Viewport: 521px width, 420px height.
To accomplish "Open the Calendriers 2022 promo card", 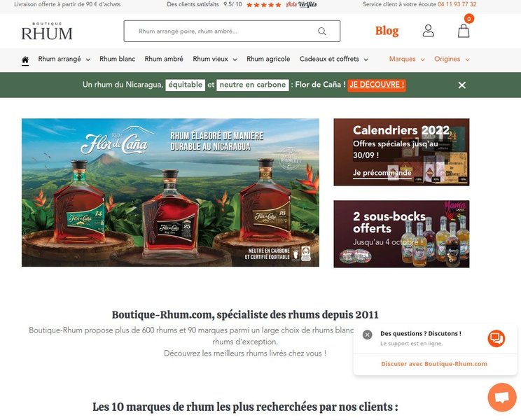I will point(401,152).
